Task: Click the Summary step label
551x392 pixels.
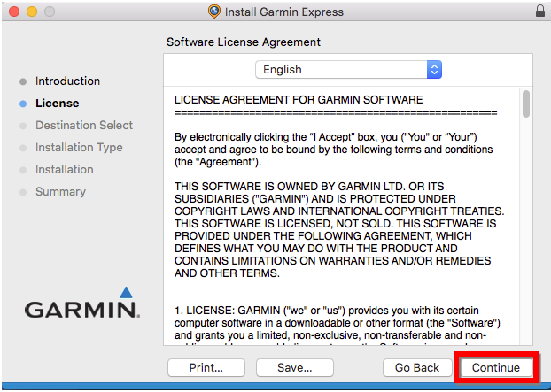Action: [x=60, y=192]
